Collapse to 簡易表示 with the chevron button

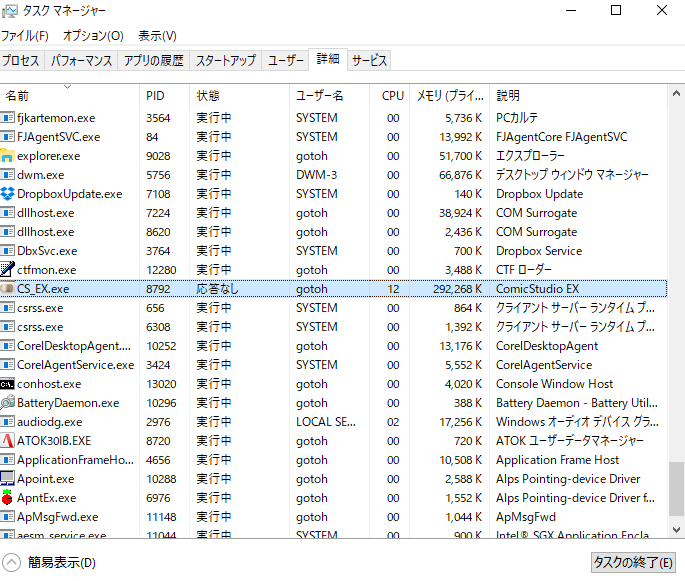[11, 563]
